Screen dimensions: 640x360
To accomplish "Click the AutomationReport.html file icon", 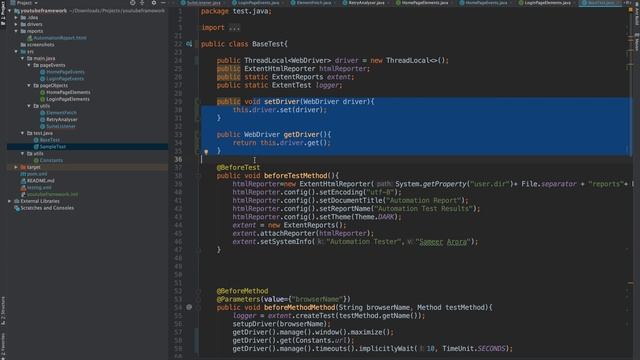I will click(29, 38).
